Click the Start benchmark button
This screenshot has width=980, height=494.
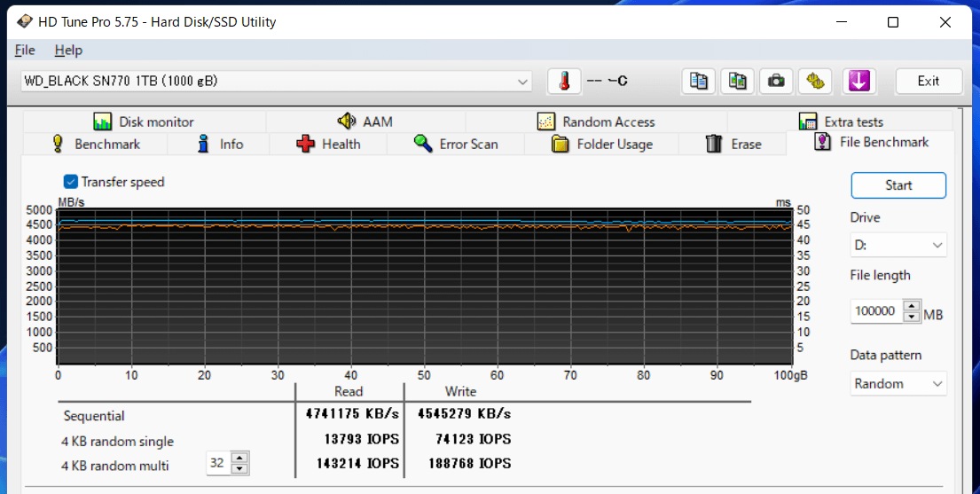pos(898,185)
